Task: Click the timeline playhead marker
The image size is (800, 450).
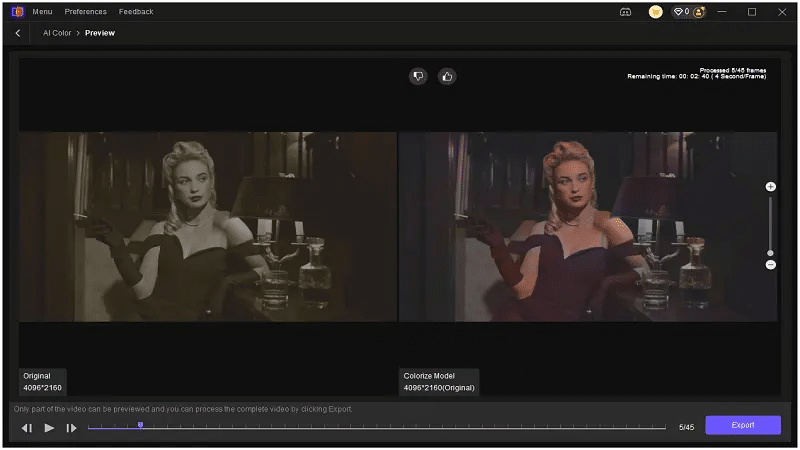Action: (x=140, y=425)
